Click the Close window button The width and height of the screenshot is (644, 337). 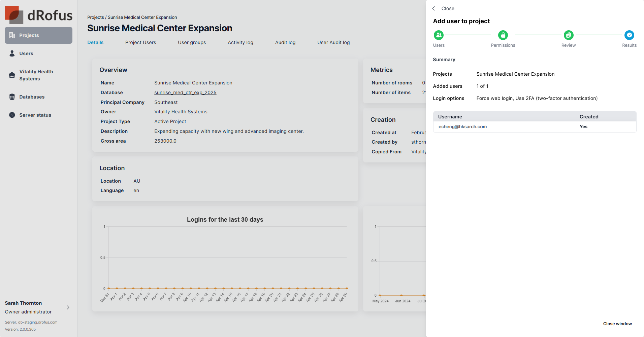(617, 324)
